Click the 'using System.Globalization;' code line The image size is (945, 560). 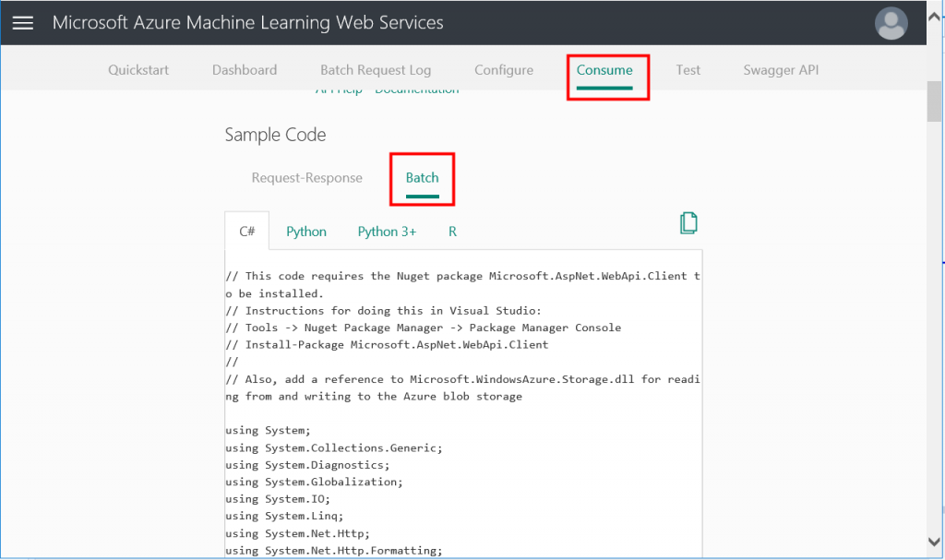pos(314,483)
